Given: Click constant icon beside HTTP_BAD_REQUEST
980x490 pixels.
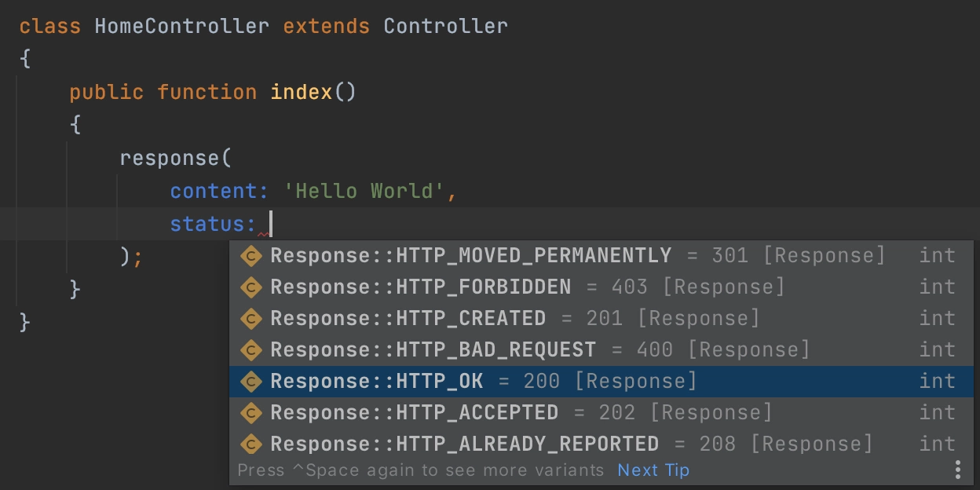Looking at the screenshot, I should click(250, 350).
